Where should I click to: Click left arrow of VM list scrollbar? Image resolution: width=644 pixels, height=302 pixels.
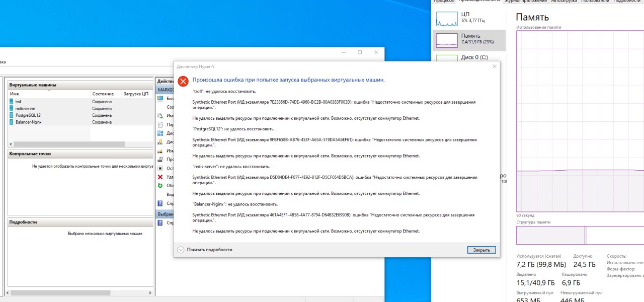tap(11, 144)
